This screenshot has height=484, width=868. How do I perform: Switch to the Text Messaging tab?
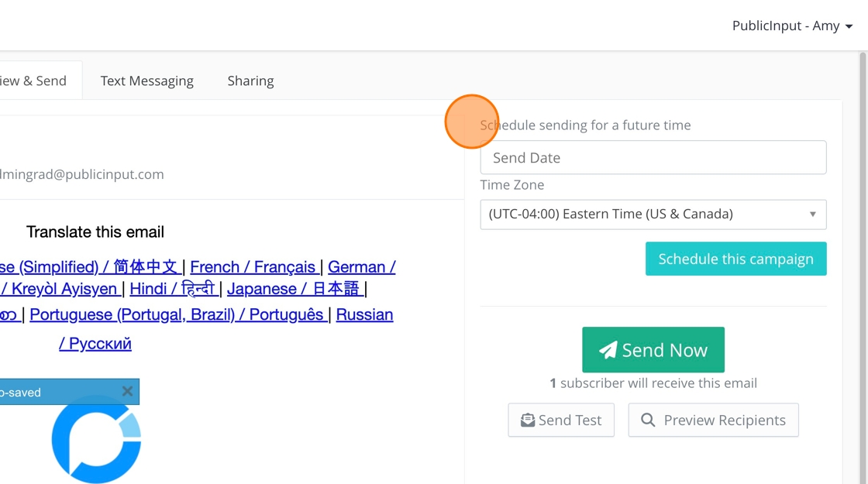(146, 81)
